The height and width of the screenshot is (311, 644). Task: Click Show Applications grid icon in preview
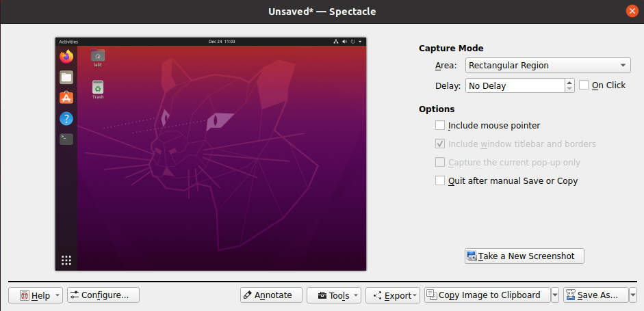pos(66,260)
